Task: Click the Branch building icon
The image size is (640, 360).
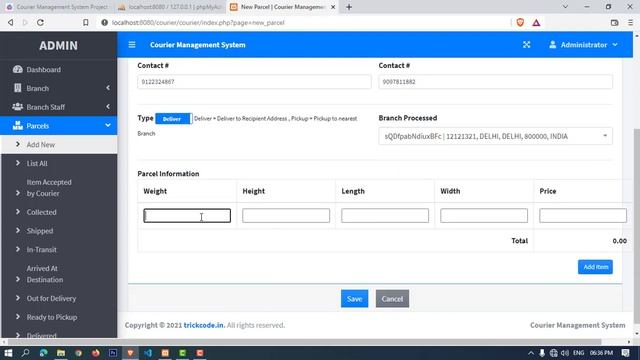Action: [18, 88]
